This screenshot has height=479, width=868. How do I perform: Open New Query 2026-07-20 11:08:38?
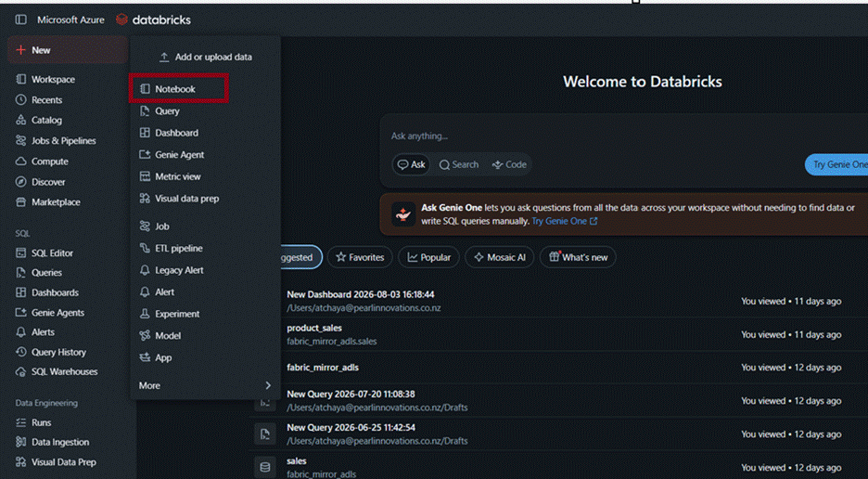click(351, 395)
